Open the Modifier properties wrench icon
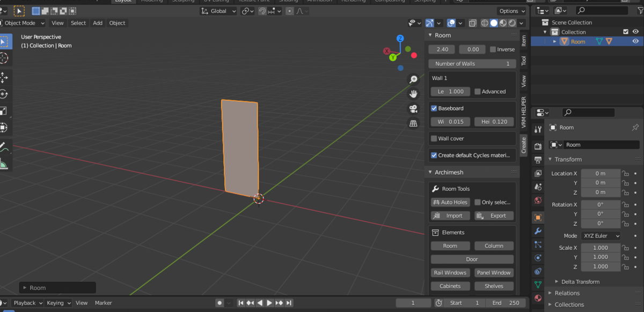Image resolution: width=644 pixels, height=312 pixels. 538,231
